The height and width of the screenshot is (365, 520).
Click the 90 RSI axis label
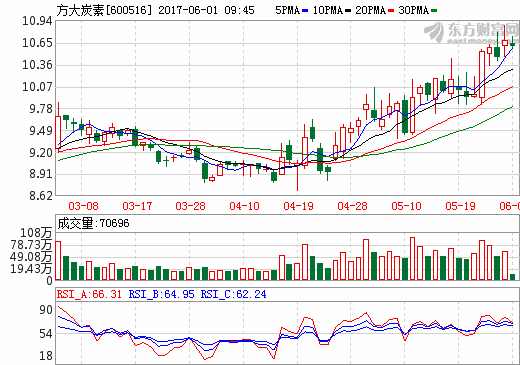(46, 310)
